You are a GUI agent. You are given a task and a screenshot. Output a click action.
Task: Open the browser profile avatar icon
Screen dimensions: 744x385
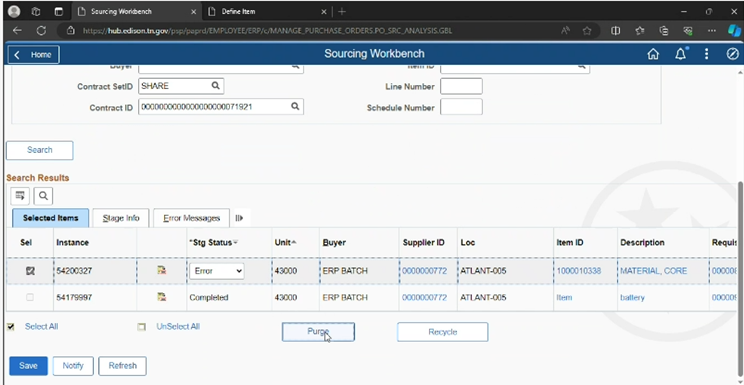coord(14,11)
